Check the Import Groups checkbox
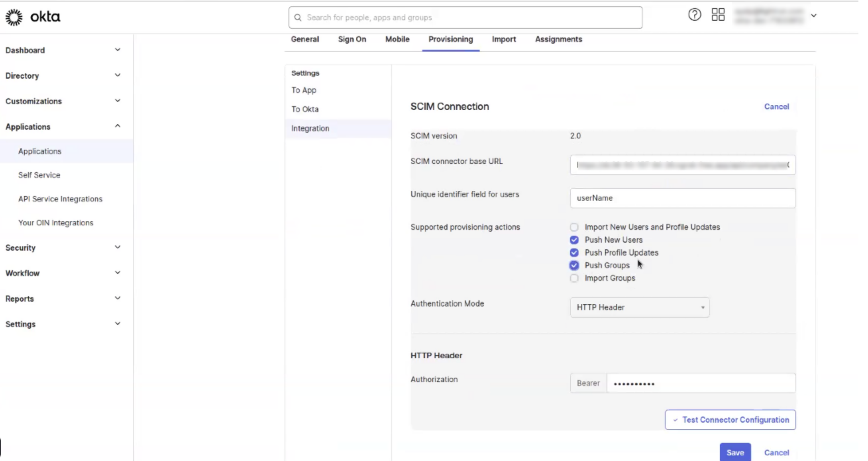 pyautogui.click(x=574, y=278)
